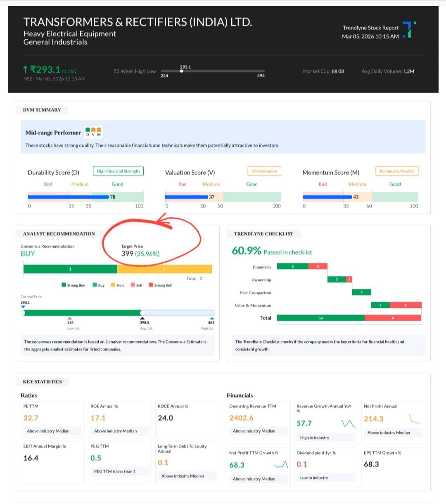The width and height of the screenshot is (446, 504).
Task: Click the Value & Momentum row label
Action: 253,305
